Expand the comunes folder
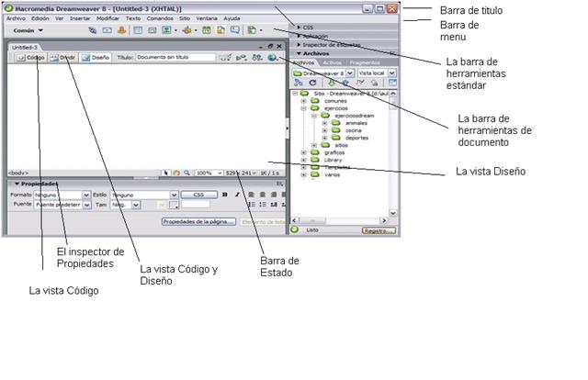 pyautogui.click(x=304, y=101)
